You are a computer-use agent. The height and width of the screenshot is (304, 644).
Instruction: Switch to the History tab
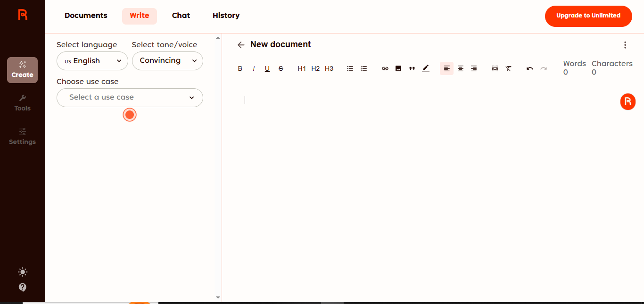[x=226, y=16]
